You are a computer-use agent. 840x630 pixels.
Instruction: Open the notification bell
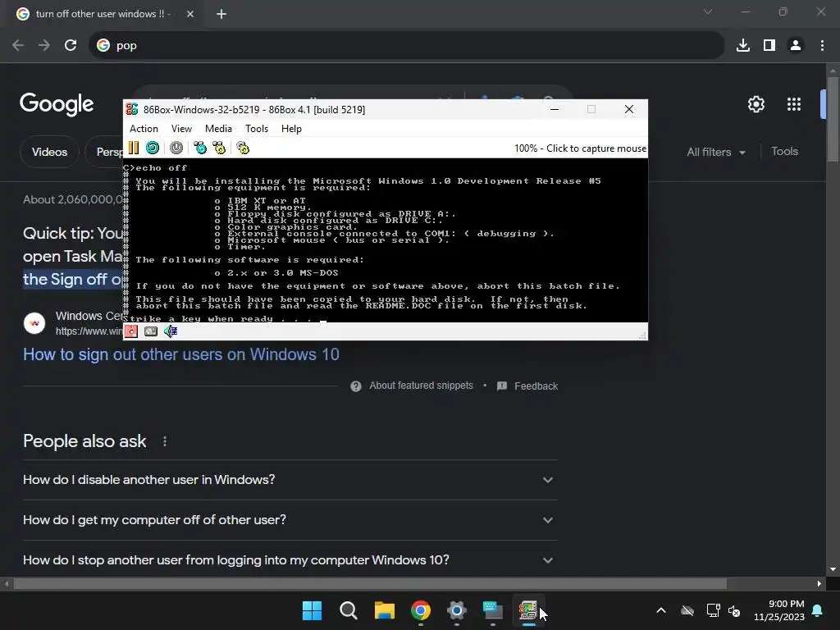[x=818, y=610]
